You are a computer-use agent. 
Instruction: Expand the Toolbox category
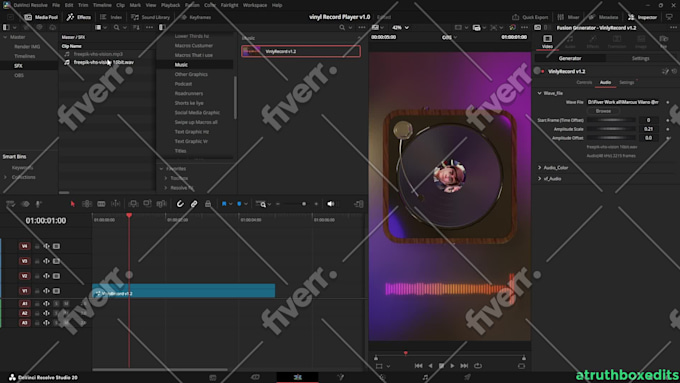[x=166, y=178]
